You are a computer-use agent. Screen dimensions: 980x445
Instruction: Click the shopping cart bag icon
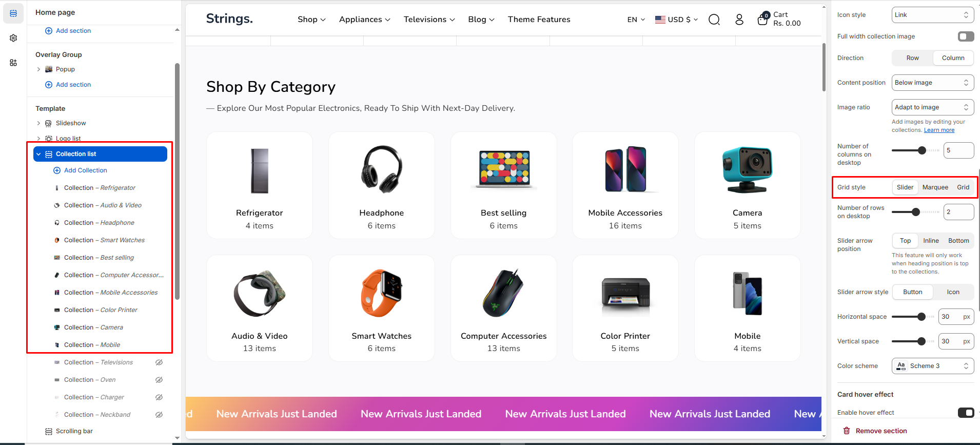(x=762, y=20)
